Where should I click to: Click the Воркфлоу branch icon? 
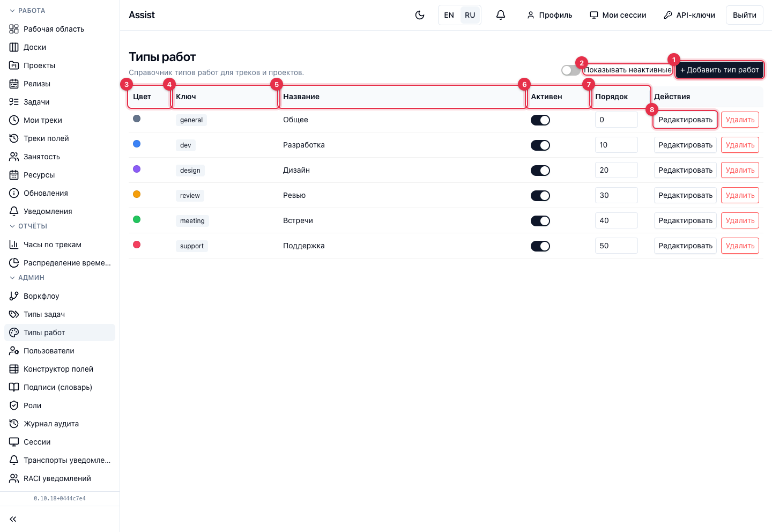point(14,296)
